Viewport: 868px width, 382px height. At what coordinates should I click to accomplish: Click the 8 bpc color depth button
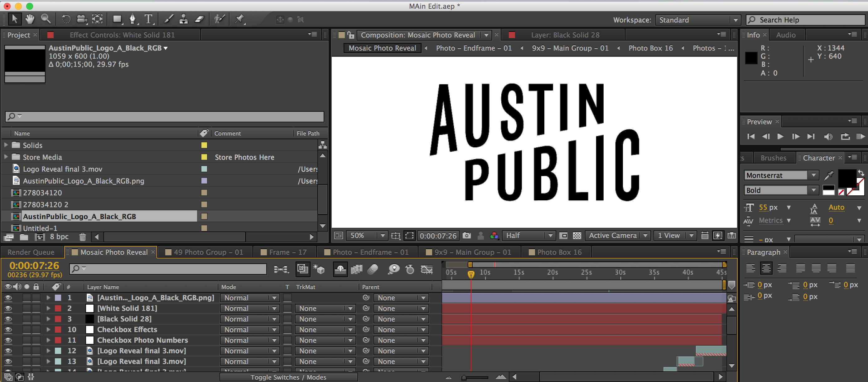tap(59, 237)
